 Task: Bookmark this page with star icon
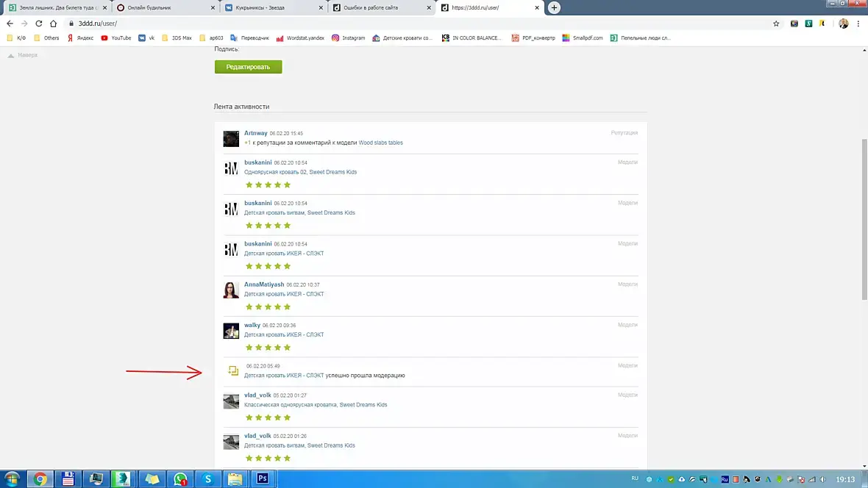click(x=776, y=24)
